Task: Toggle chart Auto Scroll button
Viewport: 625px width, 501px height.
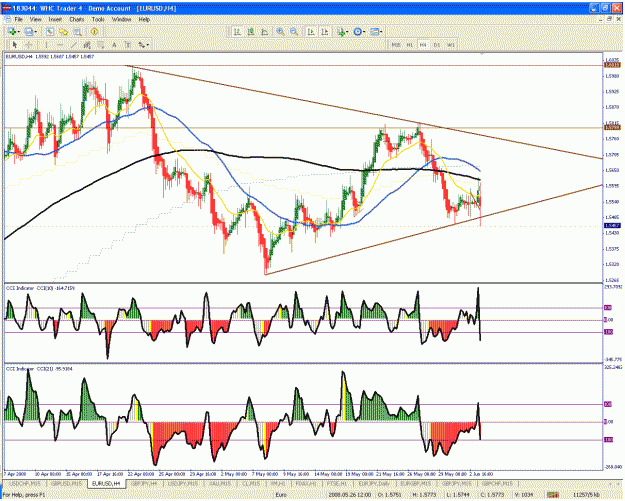Action: pyautogui.click(x=311, y=31)
